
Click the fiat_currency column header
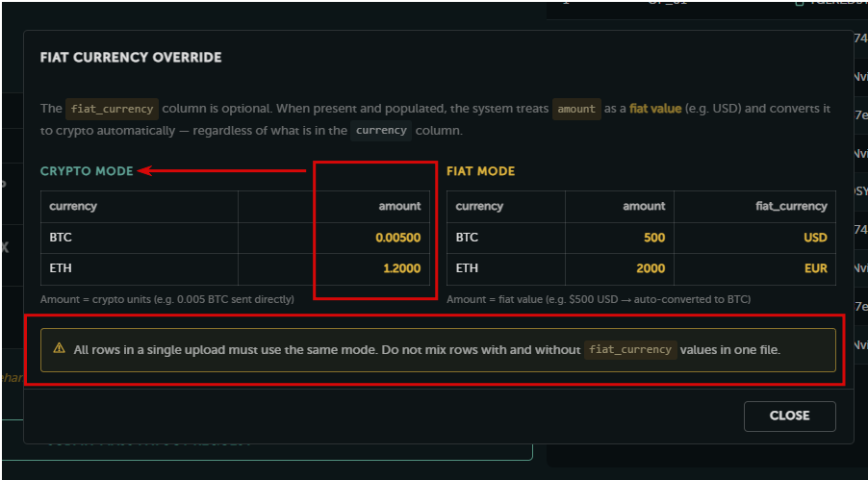click(791, 206)
